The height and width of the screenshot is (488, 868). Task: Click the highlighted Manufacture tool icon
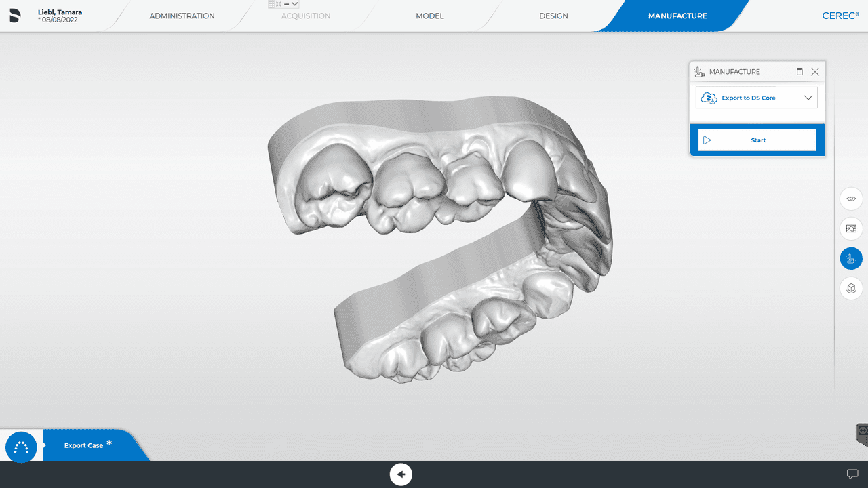pyautogui.click(x=851, y=258)
